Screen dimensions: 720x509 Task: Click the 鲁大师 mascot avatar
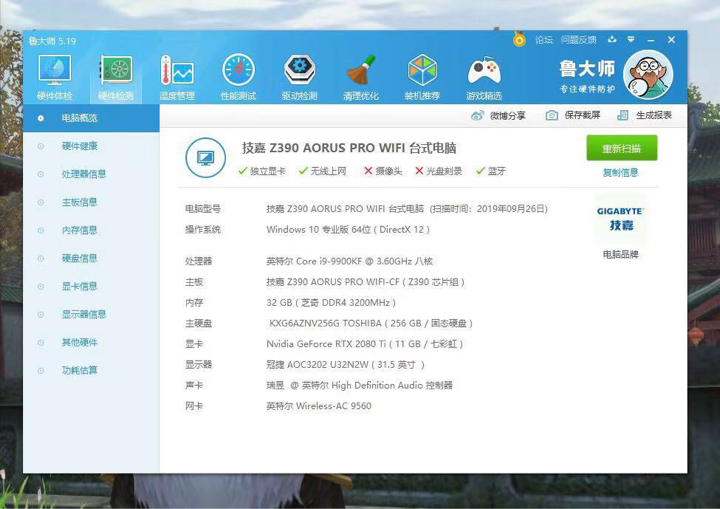tap(648, 75)
